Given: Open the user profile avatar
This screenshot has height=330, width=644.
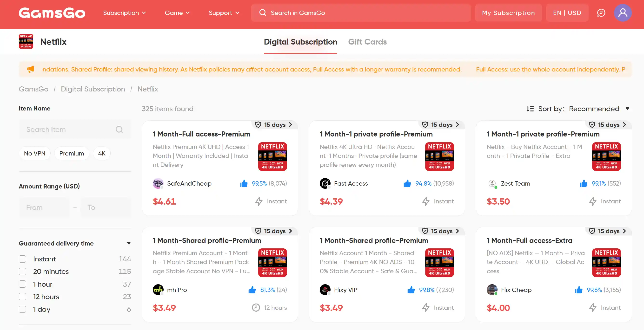Looking at the screenshot, I should 623,13.
